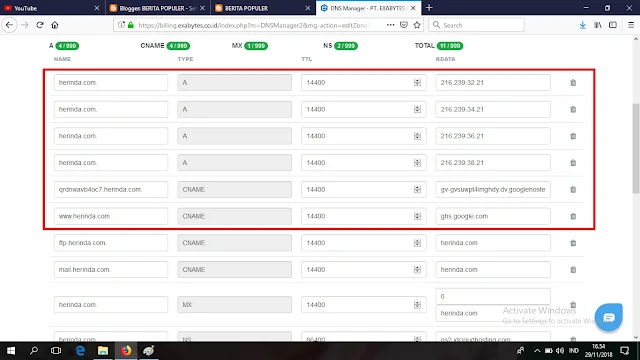Edit name field ftp.herinda.com
The height and width of the screenshot is (360, 640).
111,243
